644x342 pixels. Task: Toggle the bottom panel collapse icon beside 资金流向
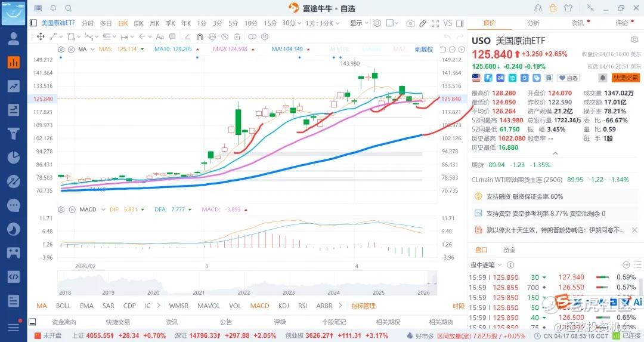pyautogui.click(x=32, y=322)
